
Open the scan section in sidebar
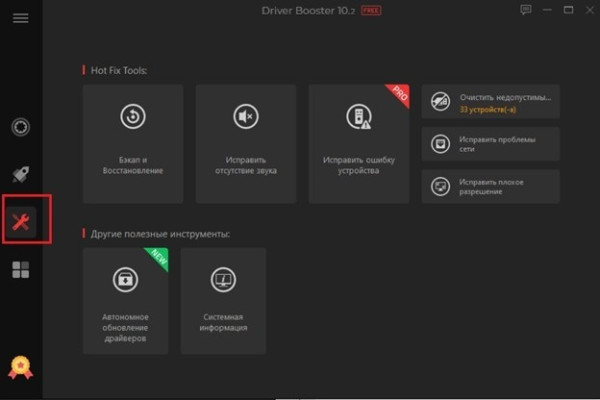pos(21,127)
